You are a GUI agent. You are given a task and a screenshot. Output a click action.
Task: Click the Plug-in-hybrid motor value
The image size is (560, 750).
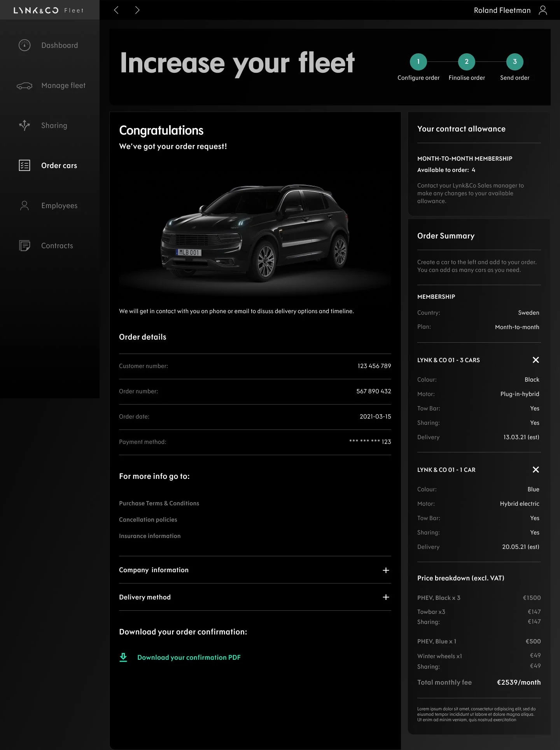(520, 394)
